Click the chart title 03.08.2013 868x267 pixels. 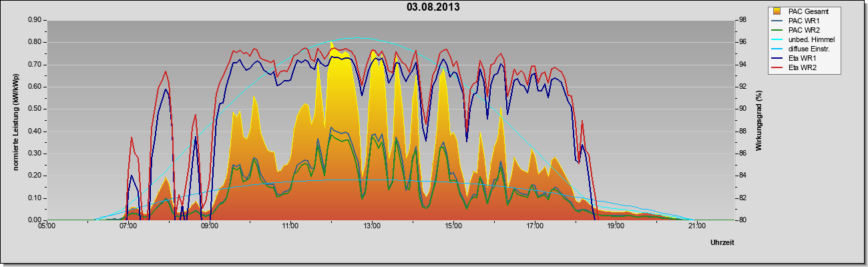[x=433, y=7]
